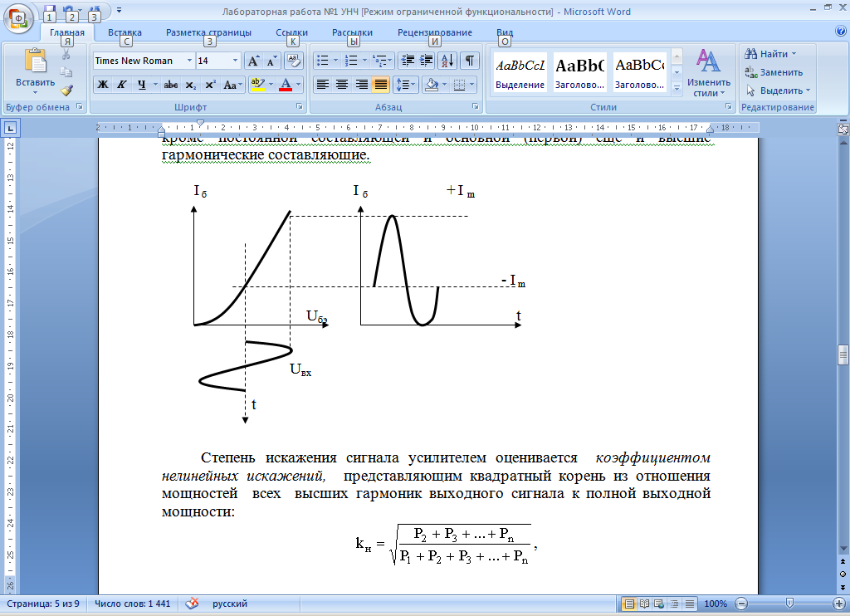Set center text alignment
This screenshot has width=850, height=616.
pos(341,85)
